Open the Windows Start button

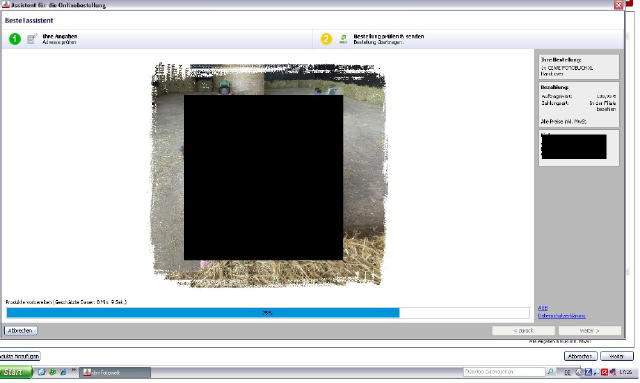[x=16, y=372]
